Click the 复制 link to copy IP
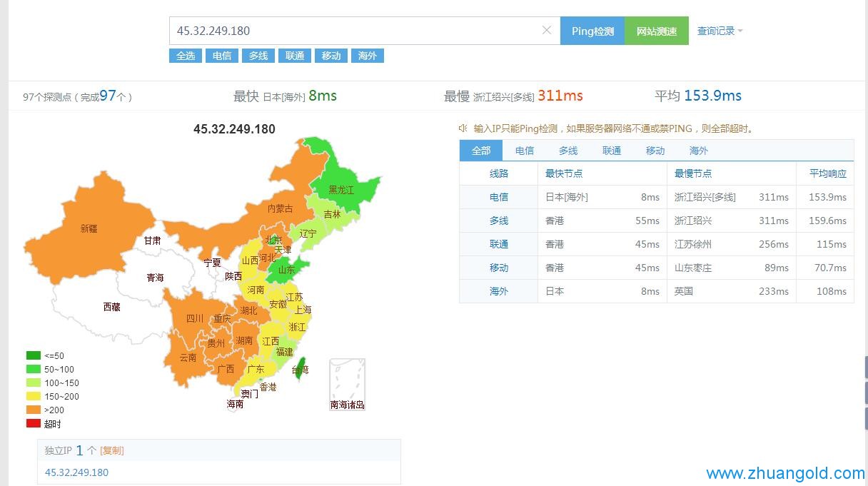Image resolution: width=868 pixels, height=486 pixels. (112, 450)
